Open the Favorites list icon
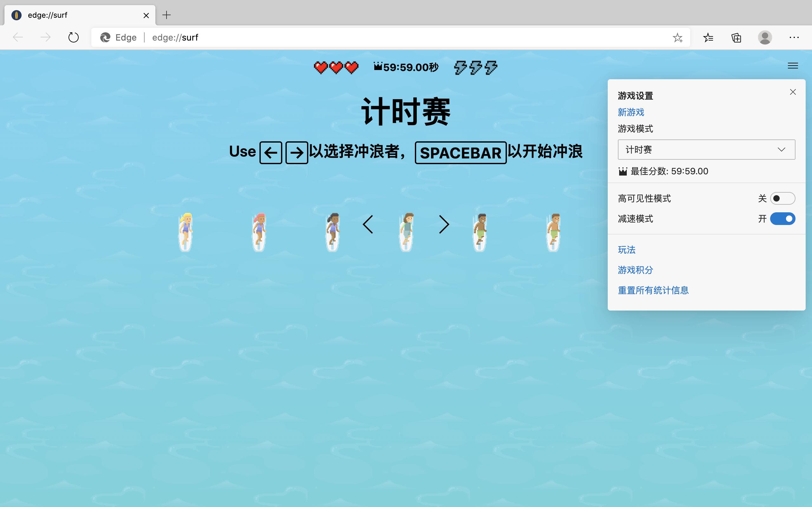Screen dimensions: 812x507 708,38
